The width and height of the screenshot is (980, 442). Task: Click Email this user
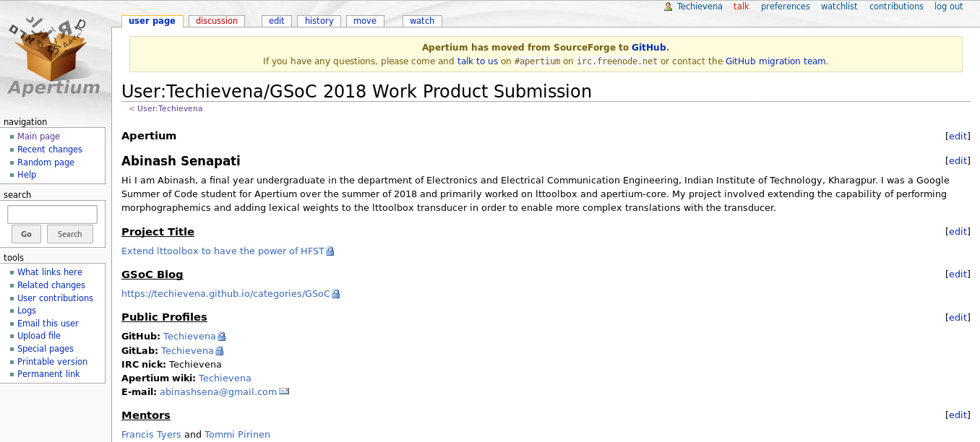[48, 324]
